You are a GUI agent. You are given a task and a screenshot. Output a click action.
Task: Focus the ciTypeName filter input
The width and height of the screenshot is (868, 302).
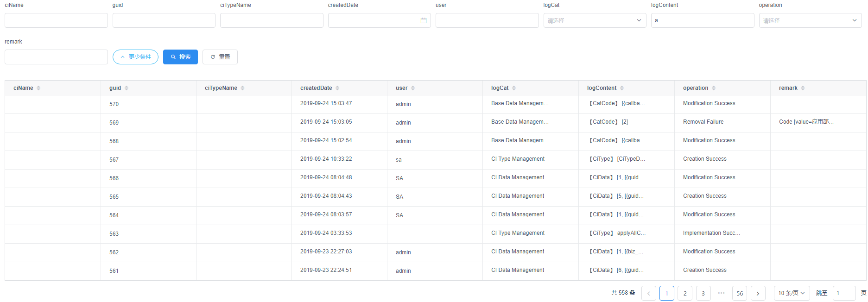272,20
